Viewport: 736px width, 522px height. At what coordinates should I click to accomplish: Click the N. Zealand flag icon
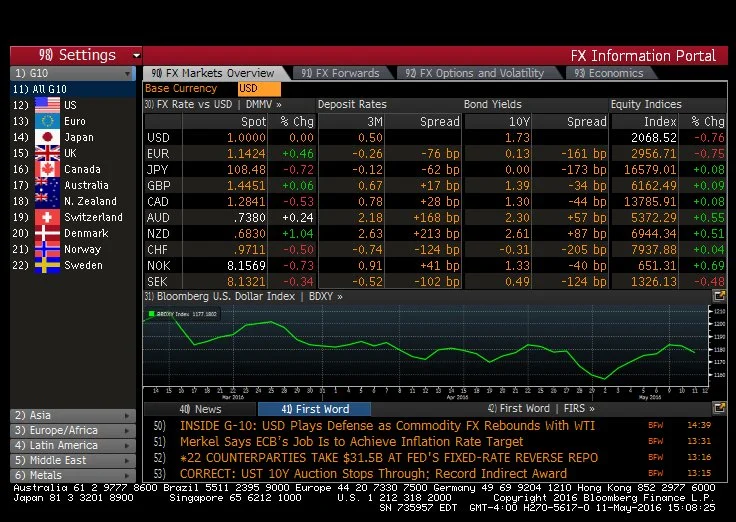[x=47, y=200]
